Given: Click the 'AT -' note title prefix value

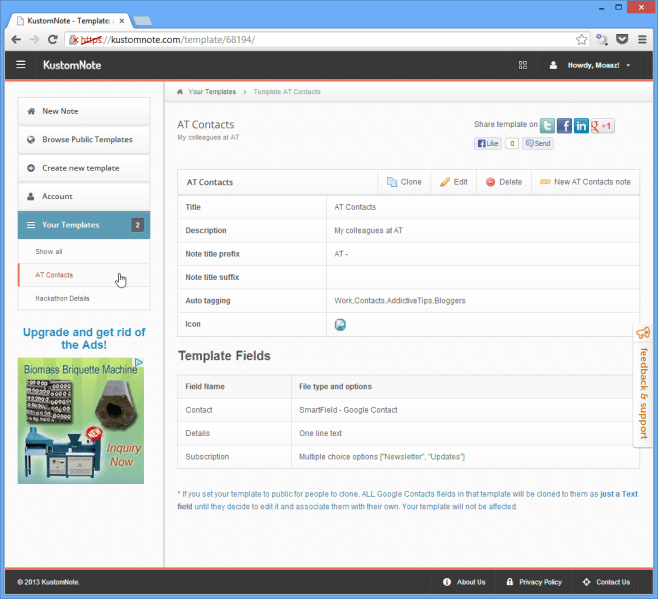Looking at the screenshot, I should click(341, 254).
